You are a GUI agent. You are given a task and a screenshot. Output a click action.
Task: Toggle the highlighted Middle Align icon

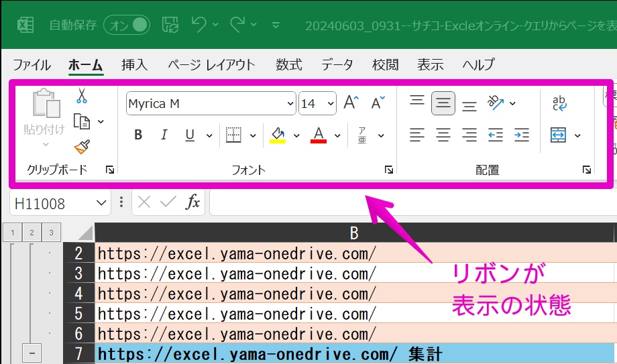pyautogui.click(x=443, y=103)
